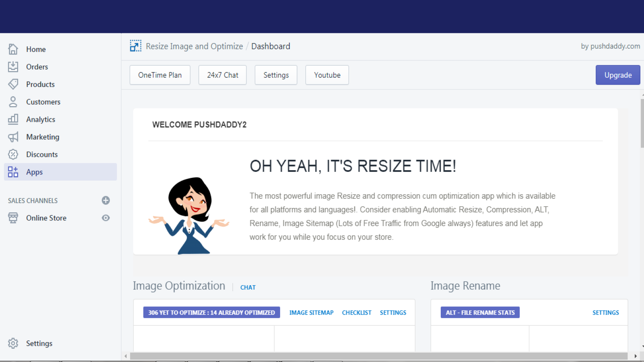Toggle Online Store visibility eye icon
This screenshot has height=362, width=644.
105,218
